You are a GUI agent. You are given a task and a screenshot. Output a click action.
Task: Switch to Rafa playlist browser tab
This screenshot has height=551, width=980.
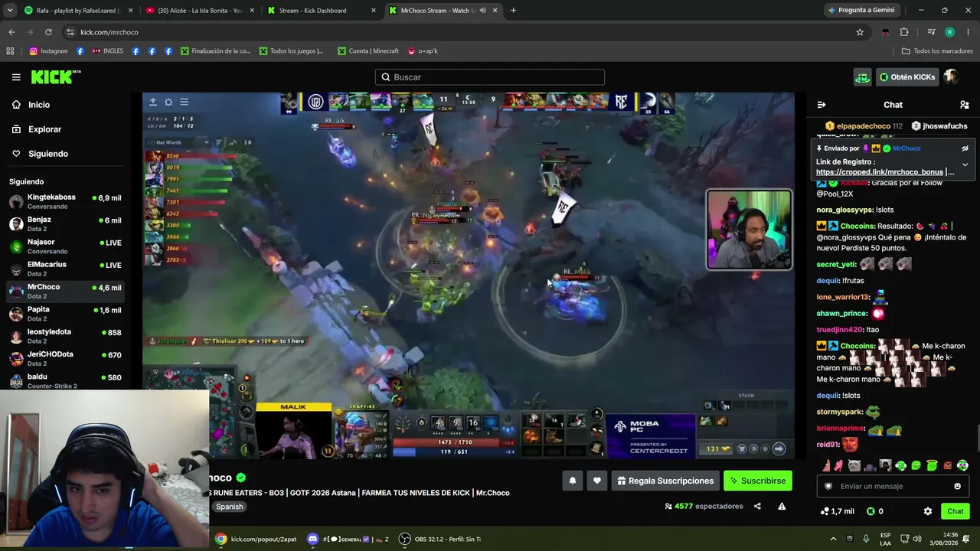(77, 11)
